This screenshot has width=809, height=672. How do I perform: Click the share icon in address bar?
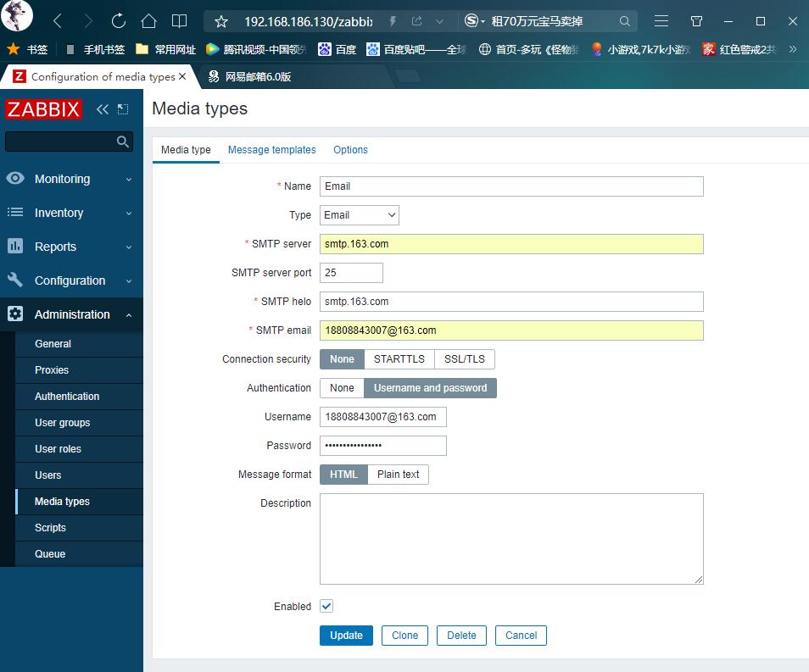pyautogui.click(x=417, y=21)
